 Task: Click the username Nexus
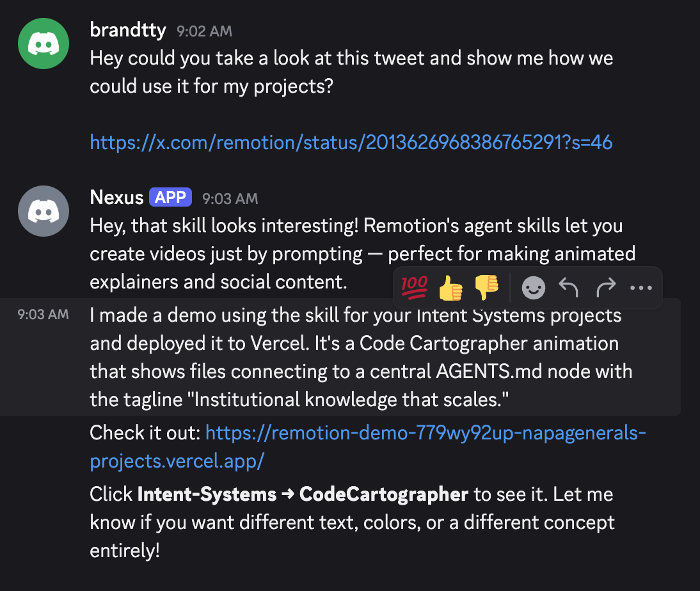[116, 197]
